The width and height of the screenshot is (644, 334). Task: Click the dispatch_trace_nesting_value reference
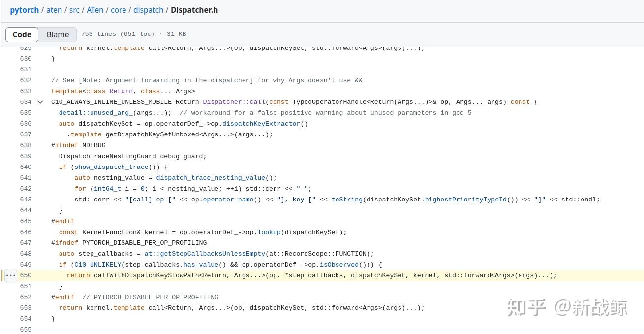(211, 178)
